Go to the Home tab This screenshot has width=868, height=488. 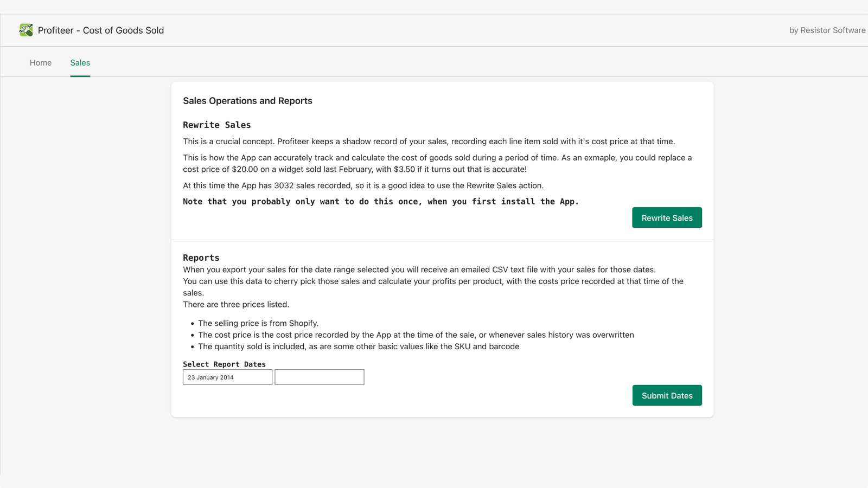click(x=41, y=63)
